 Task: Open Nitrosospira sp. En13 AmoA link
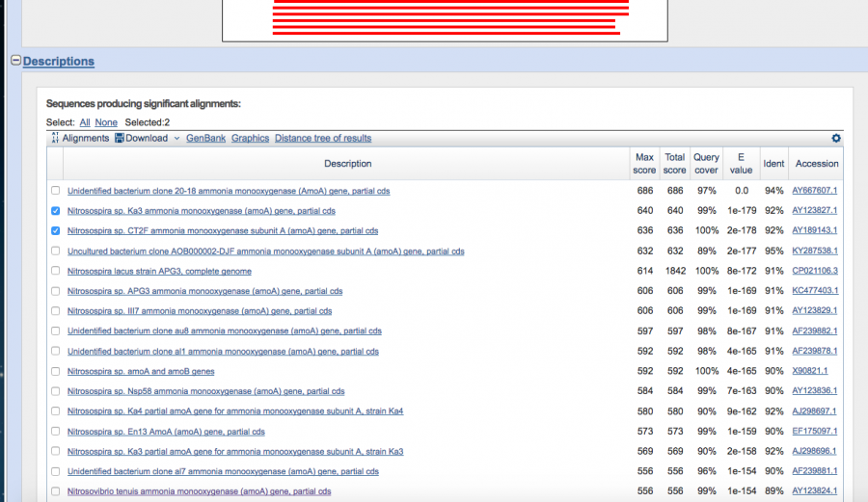point(166,432)
